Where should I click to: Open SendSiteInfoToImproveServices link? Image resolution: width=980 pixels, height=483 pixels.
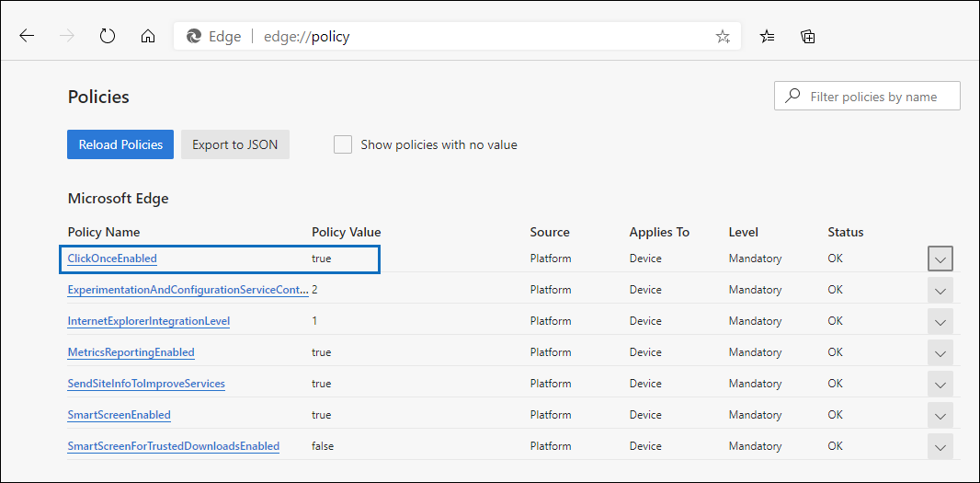(x=146, y=384)
